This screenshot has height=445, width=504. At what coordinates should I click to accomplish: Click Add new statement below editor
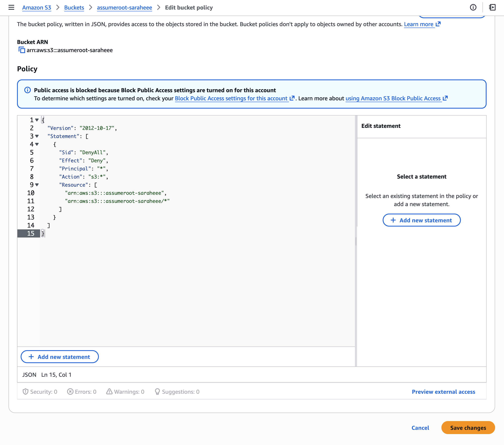pos(60,357)
